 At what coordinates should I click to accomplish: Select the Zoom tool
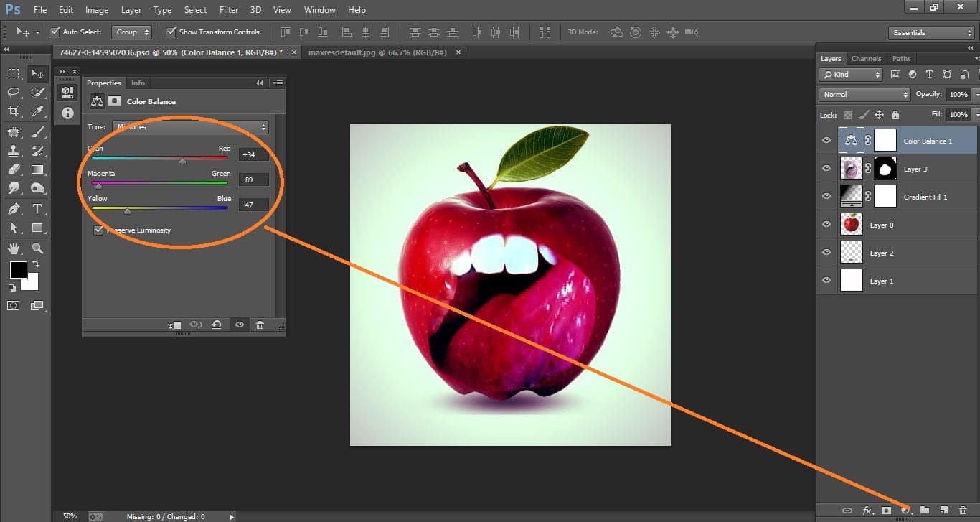[37, 248]
